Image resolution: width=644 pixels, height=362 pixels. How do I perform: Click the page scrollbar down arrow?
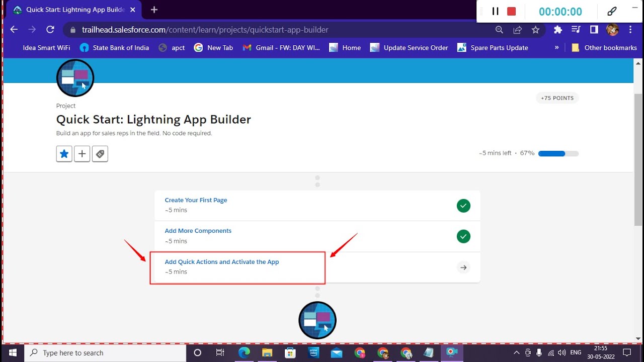[638, 339]
